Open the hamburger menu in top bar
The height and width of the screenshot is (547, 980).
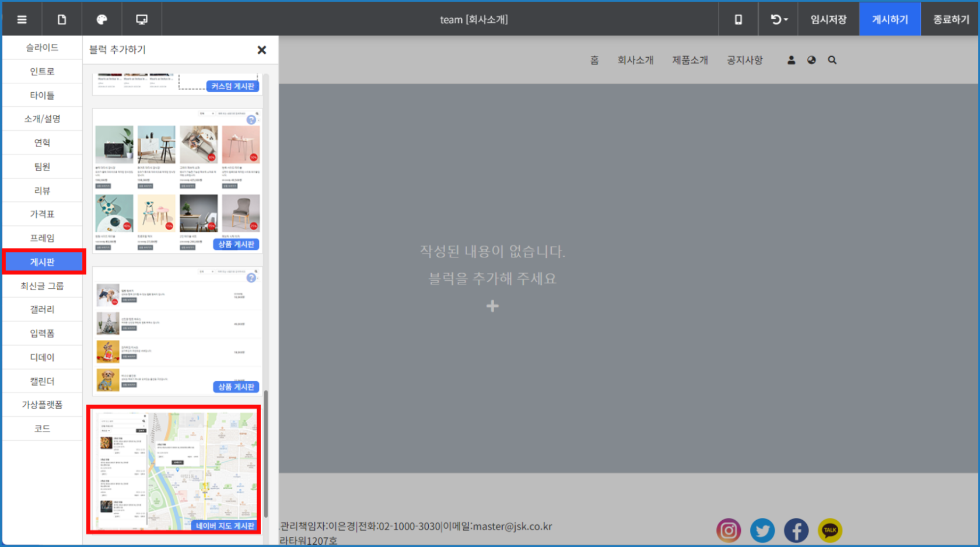tap(22, 19)
